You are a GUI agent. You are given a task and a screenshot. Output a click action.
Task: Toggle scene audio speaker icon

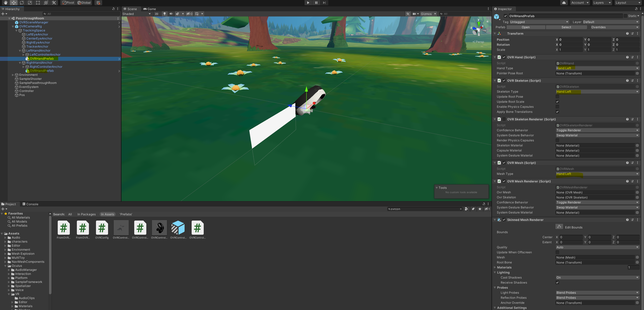[x=171, y=14]
